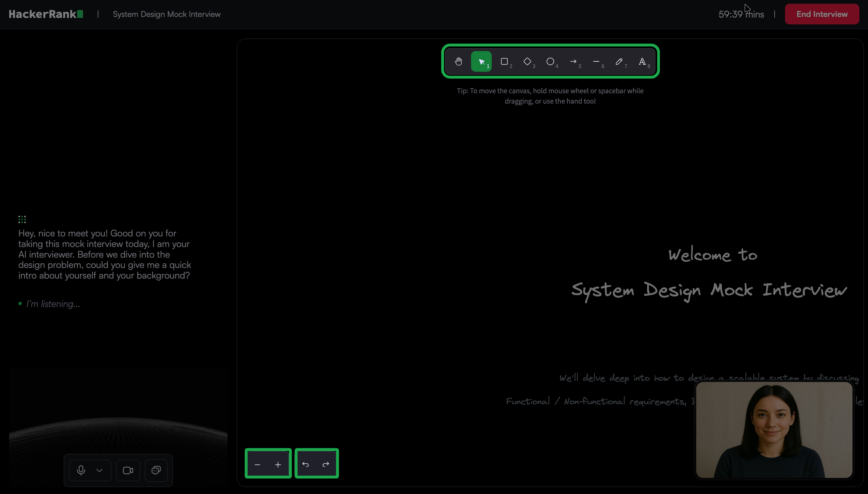Activate the Selection pointer tool
The width and height of the screenshot is (868, 494).
click(x=481, y=61)
